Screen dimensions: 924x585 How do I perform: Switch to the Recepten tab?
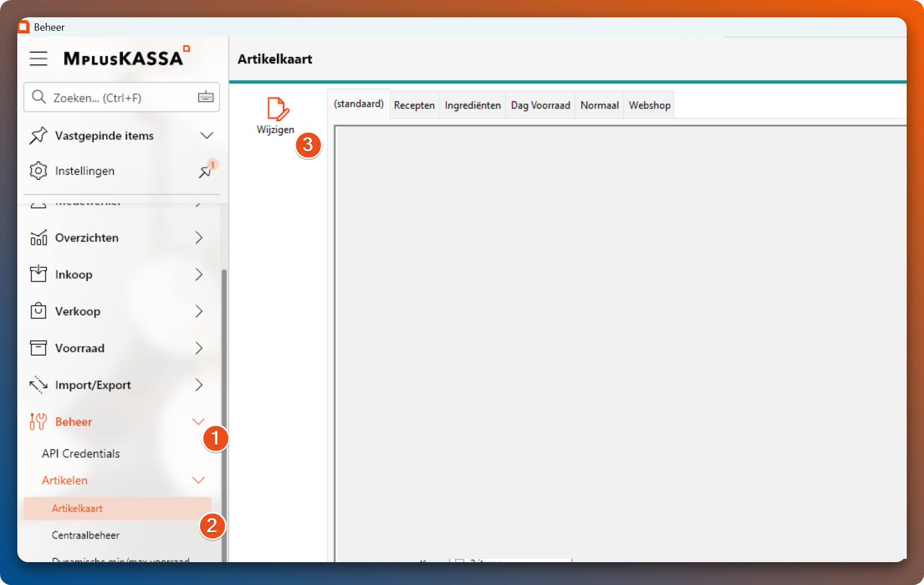click(x=414, y=105)
